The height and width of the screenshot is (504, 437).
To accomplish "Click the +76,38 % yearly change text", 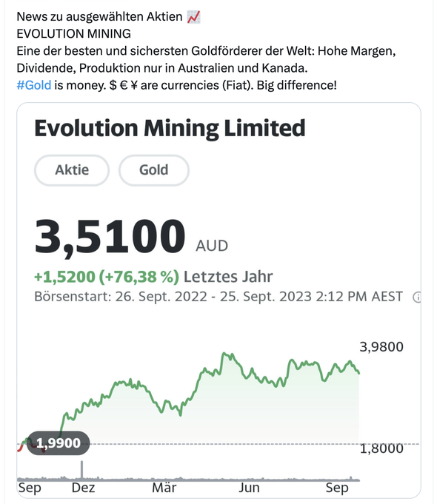I will (x=139, y=277).
